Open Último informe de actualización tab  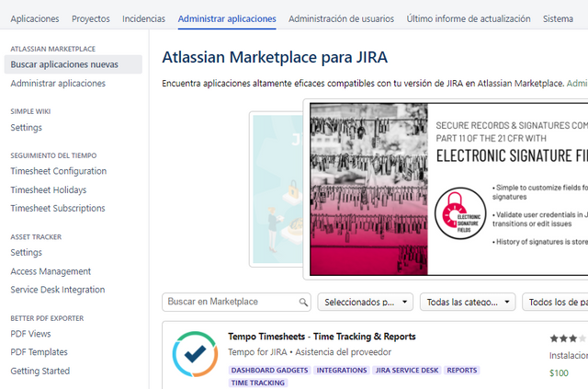469,18
